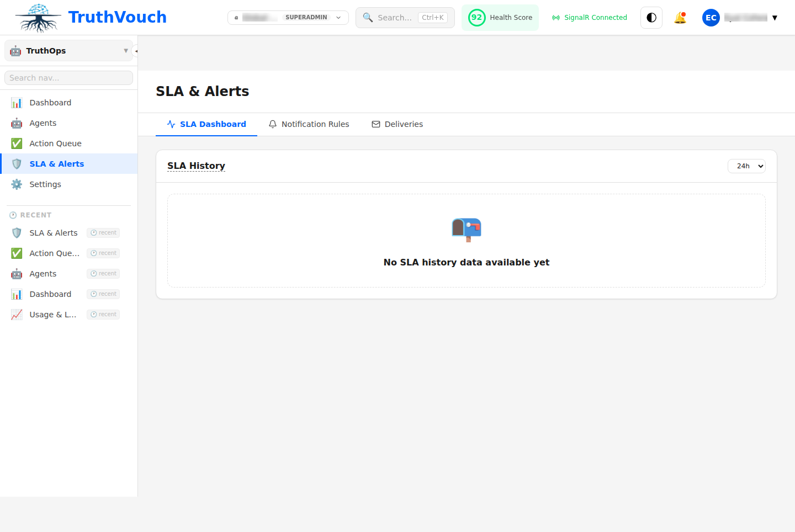Viewport: 795px width, 532px height.
Task: Click the SLA History heading link
Action: [196, 166]
